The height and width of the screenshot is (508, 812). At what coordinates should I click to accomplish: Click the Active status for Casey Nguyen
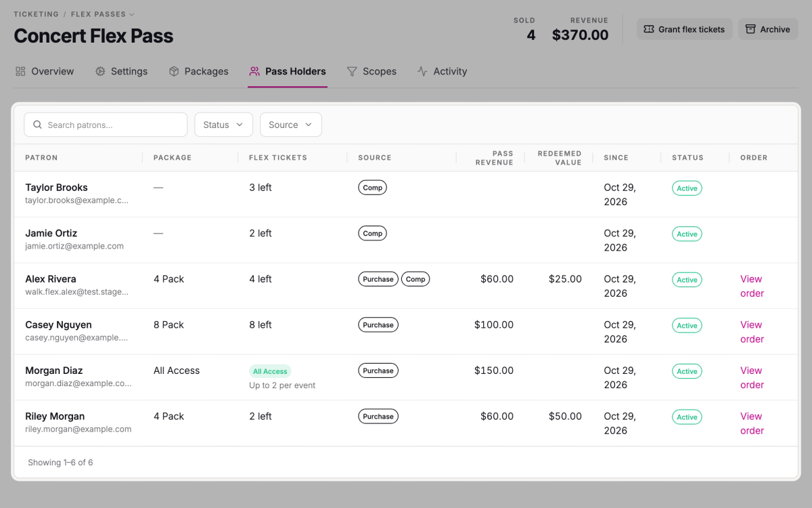(687, 325)
